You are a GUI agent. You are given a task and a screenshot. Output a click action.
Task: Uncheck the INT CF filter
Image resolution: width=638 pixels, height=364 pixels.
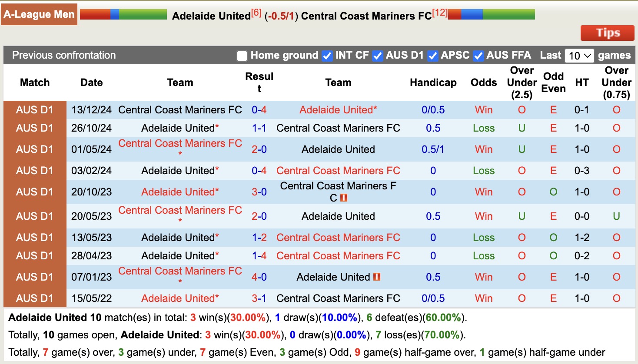coord(327,56)
